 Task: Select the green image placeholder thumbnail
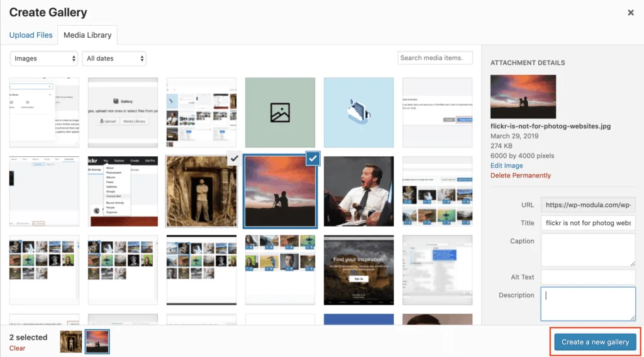[280, 112]
